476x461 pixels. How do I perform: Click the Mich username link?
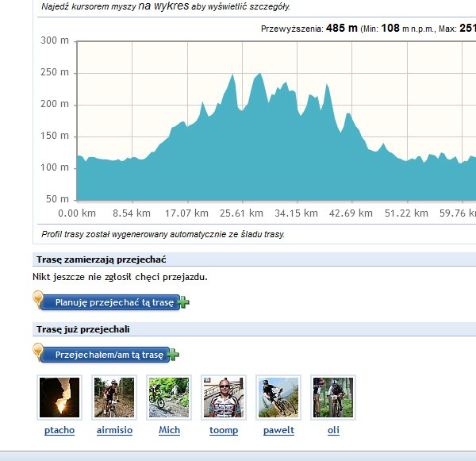[169, 430]
